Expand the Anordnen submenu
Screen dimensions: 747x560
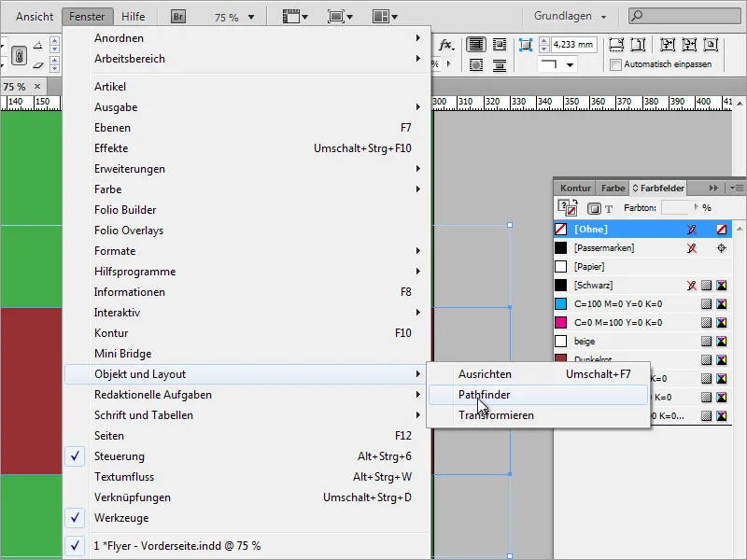pos(247,38)
